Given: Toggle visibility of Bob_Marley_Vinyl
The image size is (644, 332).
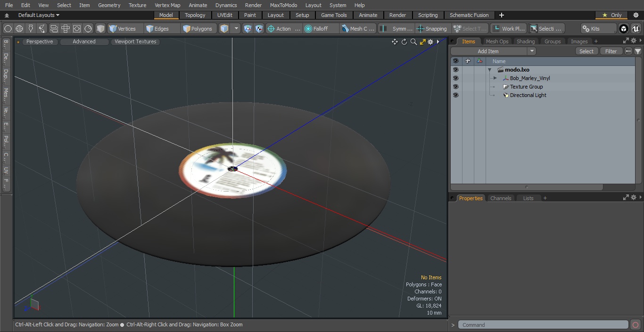Looking at the screenshot, I should [x=455, y=78].
